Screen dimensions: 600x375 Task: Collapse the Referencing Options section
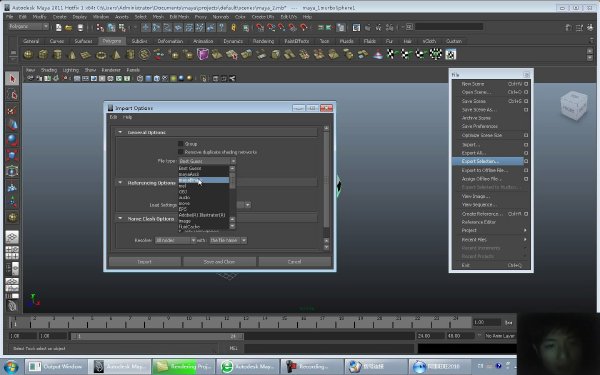(x=120, y=183)
